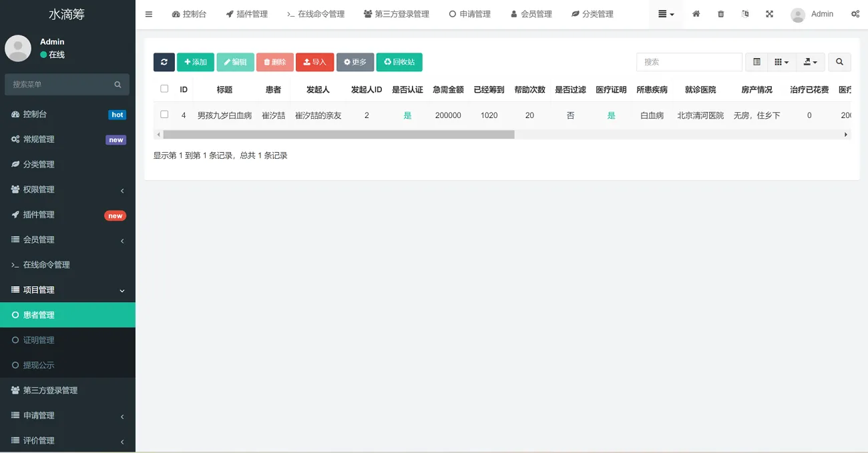Open the export dropdown button

[x=810, y=62]
